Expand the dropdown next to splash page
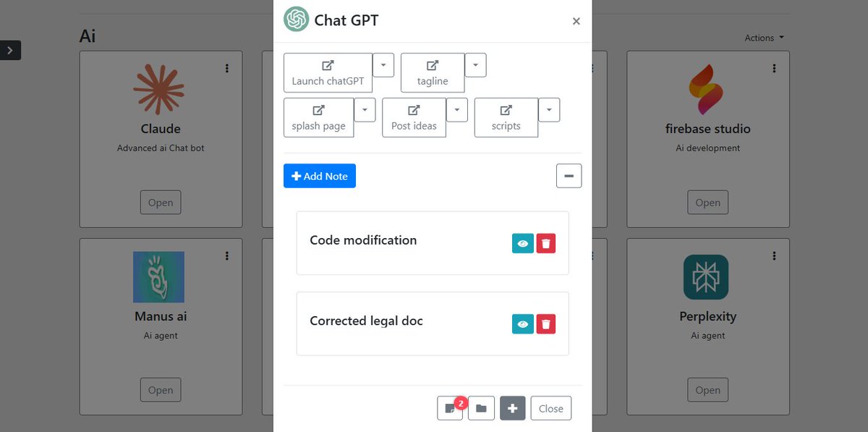The height and width of the screenshot is (432, 868). 365,109
